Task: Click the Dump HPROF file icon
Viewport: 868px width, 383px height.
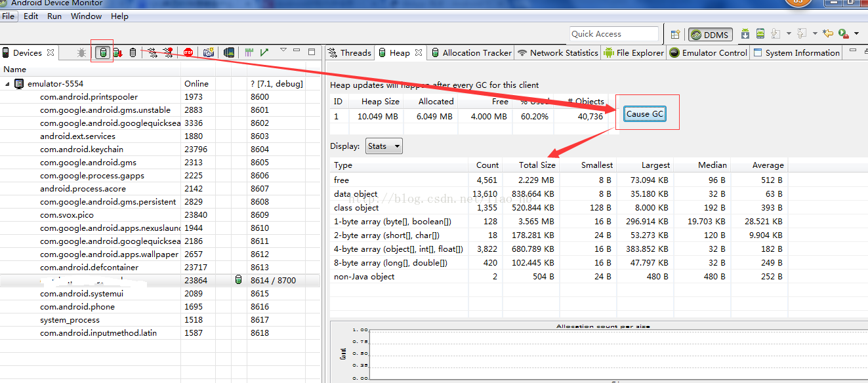Action: (118, 52)
